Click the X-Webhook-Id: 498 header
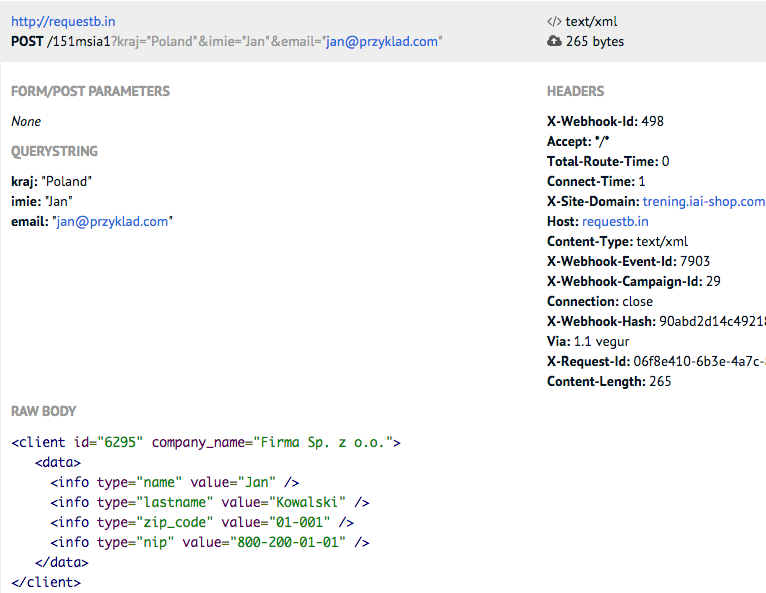The height and width of the screenshot is (593, 766). pyautogui.click(x=605, y=121)
